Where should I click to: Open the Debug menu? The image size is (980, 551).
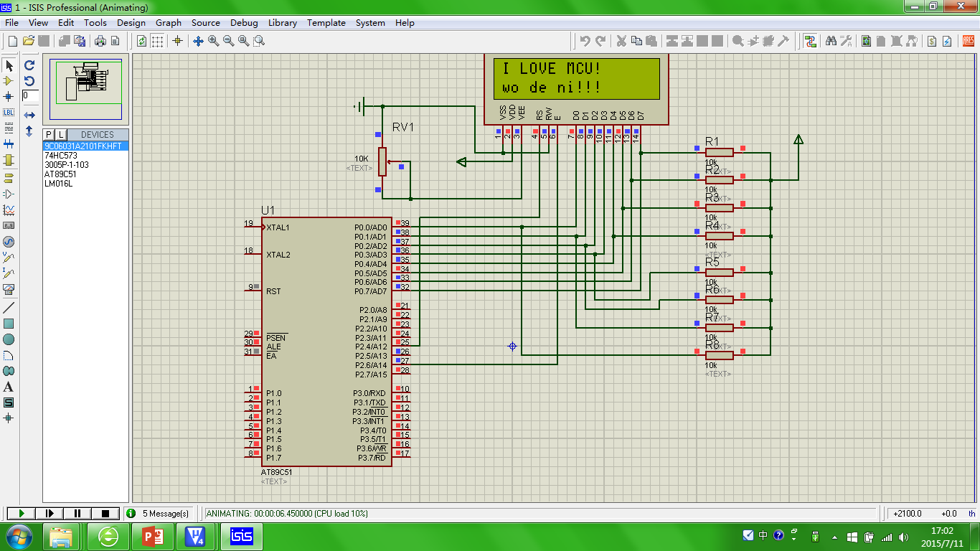click(x=244, y=23)
